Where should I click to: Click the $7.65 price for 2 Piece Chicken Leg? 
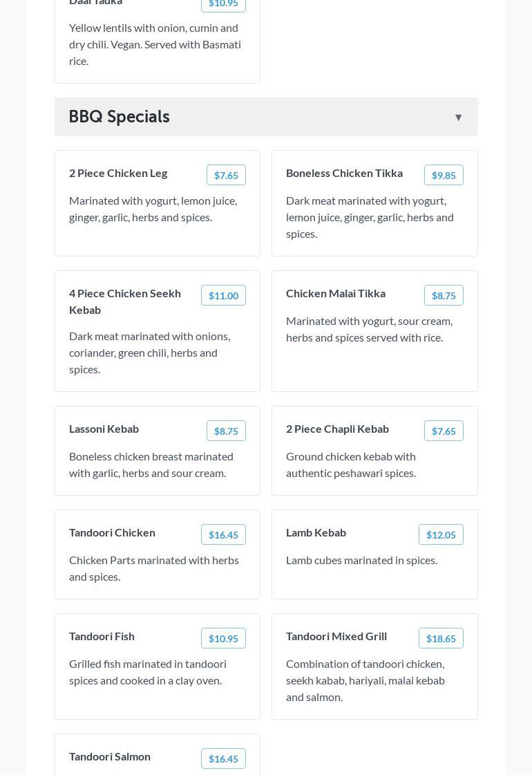pos(226,176)
